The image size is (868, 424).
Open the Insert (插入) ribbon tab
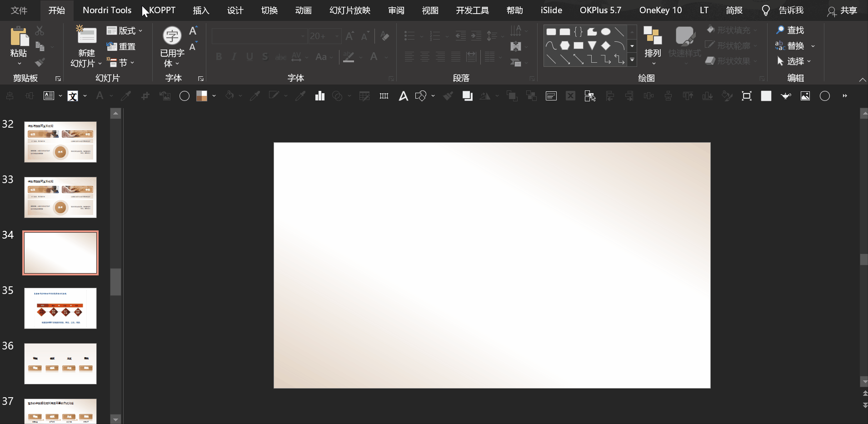click(201, 10)
